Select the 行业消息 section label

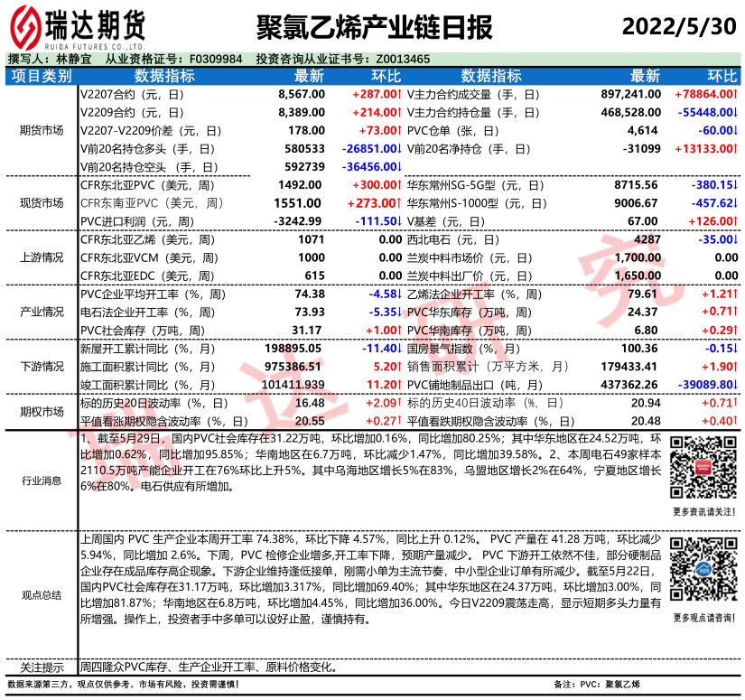[42, 481]
